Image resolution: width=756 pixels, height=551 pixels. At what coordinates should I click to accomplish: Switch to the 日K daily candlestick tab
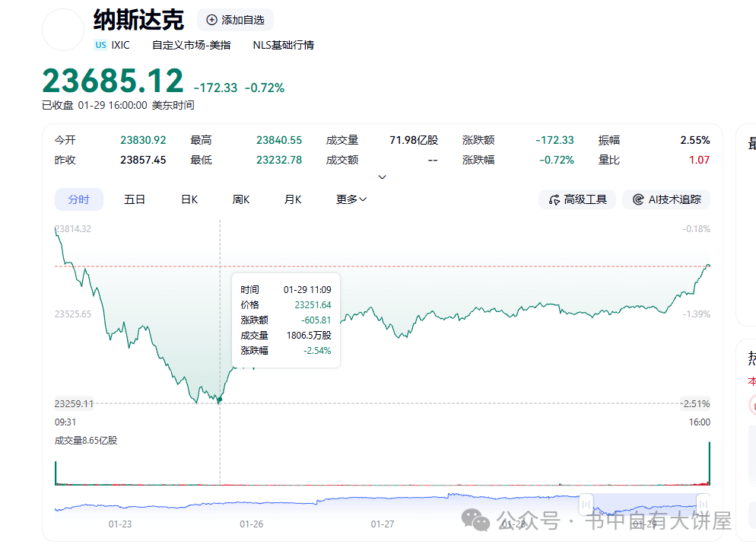pyautogui.click(x=189, y=199)
